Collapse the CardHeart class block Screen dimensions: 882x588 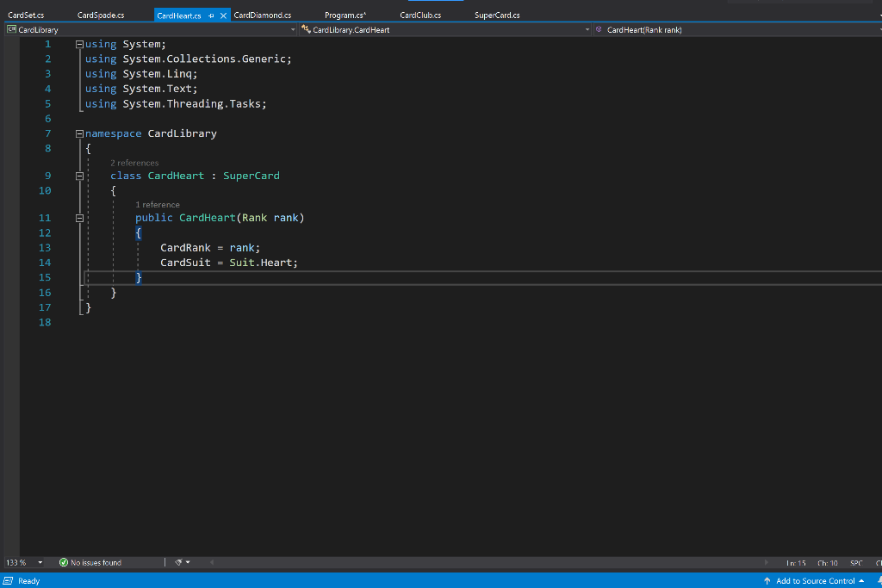point(79,176)
